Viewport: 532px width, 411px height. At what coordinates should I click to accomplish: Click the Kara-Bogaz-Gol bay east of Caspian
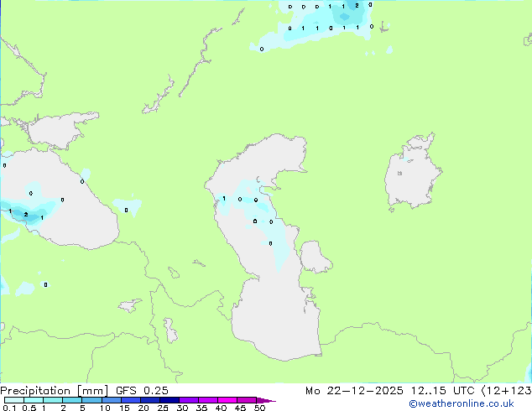(x=314, y=256)
